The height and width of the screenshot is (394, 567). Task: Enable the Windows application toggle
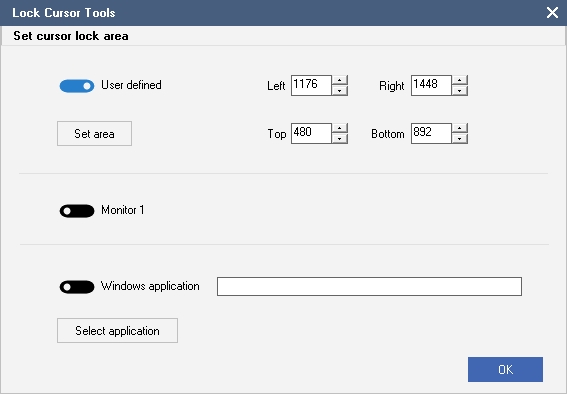(x=77, y=287)
